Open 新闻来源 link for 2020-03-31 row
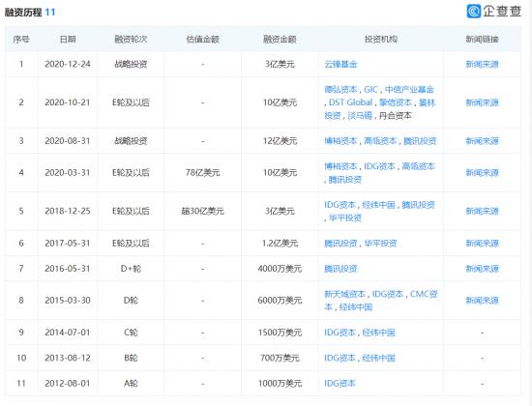Viewport: 532px width, 406px height. tap(482, 173)
